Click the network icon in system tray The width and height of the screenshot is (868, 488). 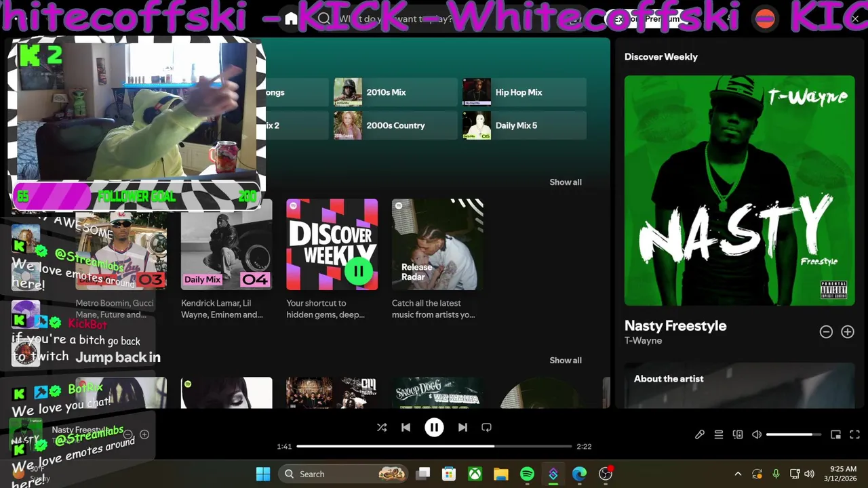coord(793,474)
